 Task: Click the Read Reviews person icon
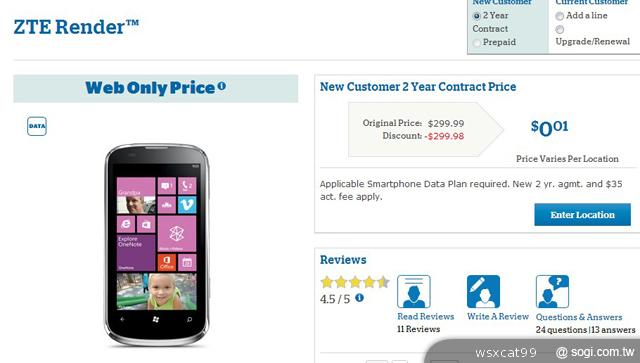click(x=413, y=292)
